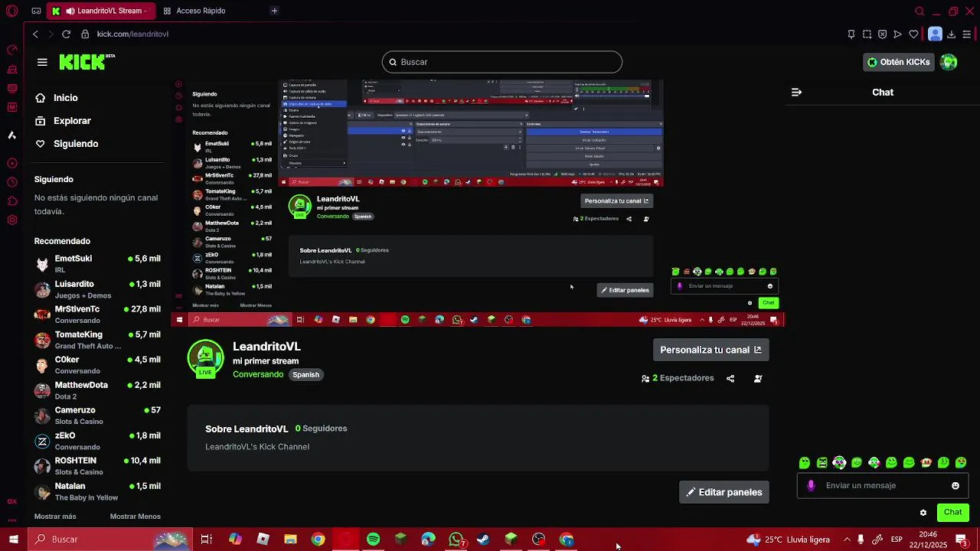Expand list with Mostrar más
This screenshot has width=980, height=551.
55,517
